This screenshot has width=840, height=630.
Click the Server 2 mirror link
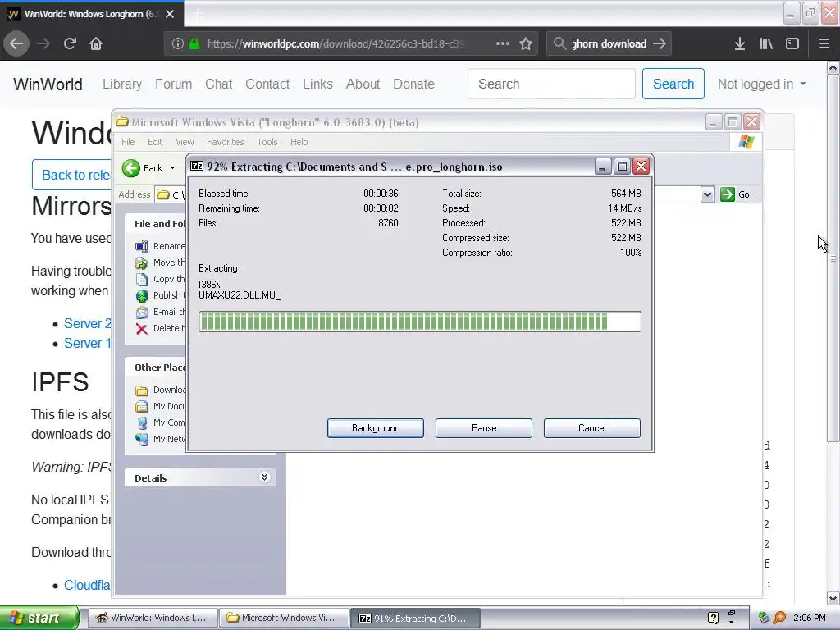point(87,323)
